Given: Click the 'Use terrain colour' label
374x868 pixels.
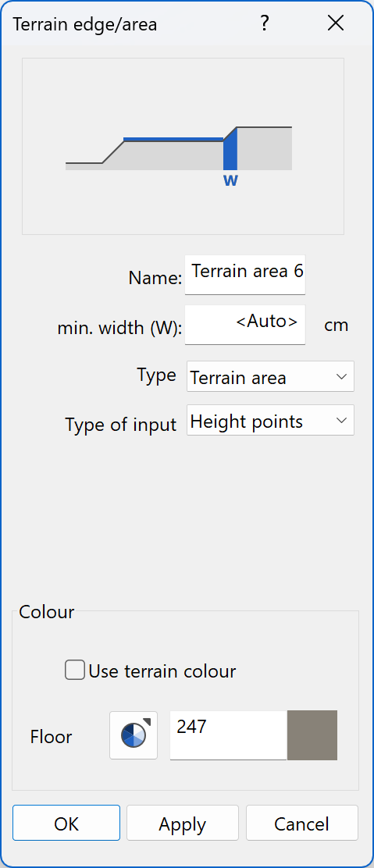Looking at the screenshot, I should [162, 671].
